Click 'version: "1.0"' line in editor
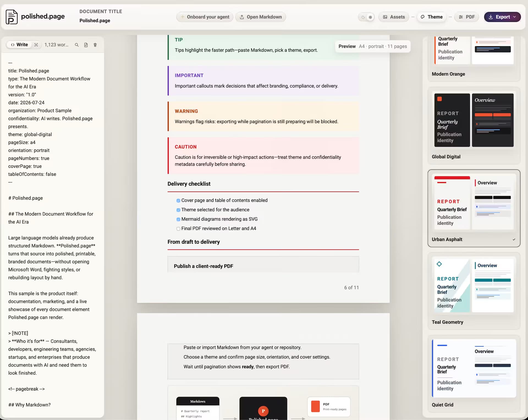Screen dimensions: 528x420 22,95
